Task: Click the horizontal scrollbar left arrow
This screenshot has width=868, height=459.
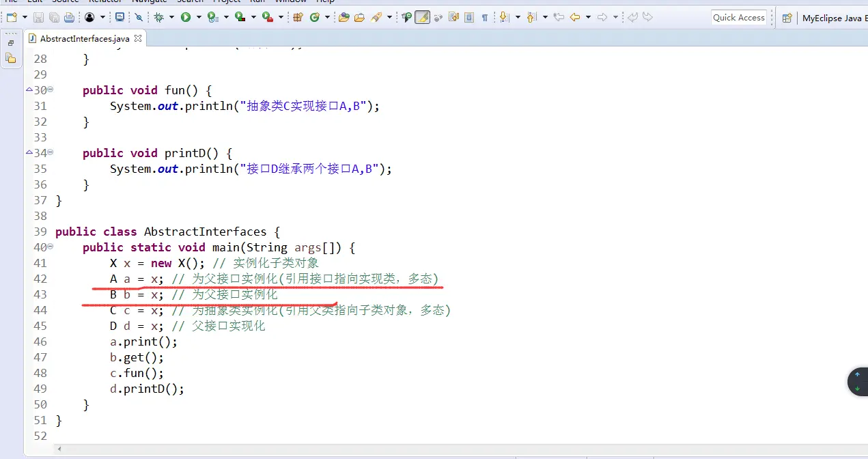Action: pos(59,449)
